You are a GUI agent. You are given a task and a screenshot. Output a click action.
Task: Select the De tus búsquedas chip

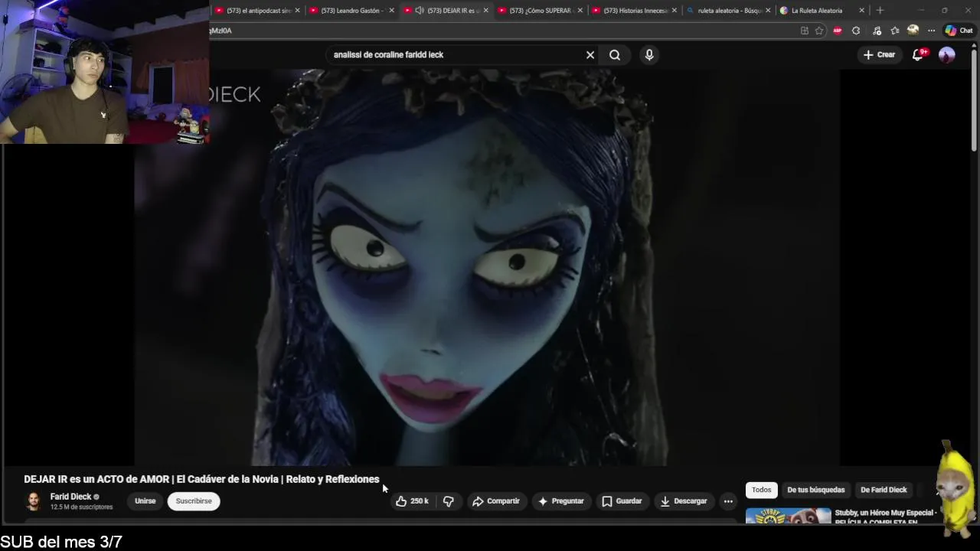point(815,490)
